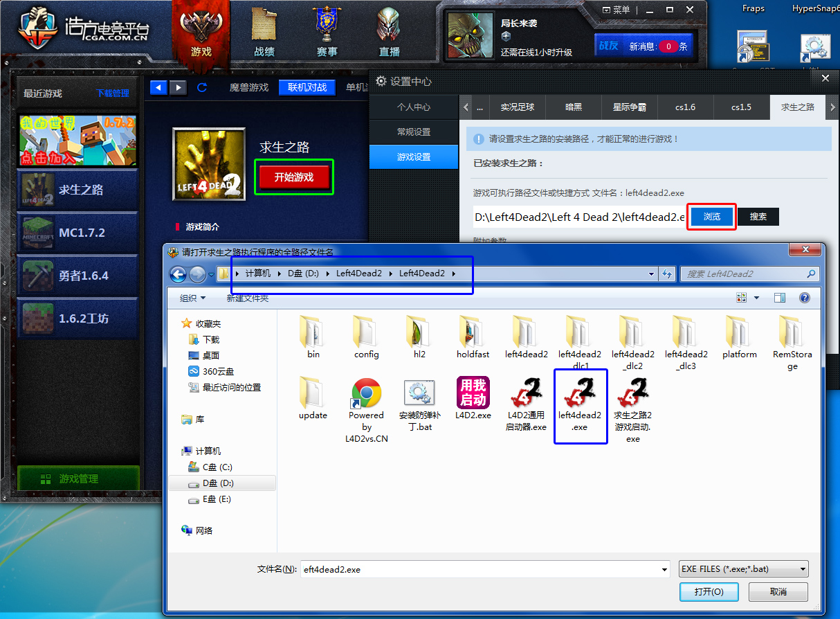840x619 pixels.
Task: Select the holdfast folder
Action: (x=473, y=337)
